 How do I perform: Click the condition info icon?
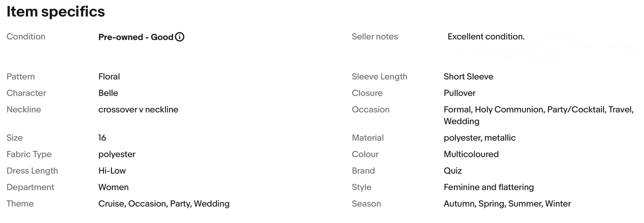point(179,37)
